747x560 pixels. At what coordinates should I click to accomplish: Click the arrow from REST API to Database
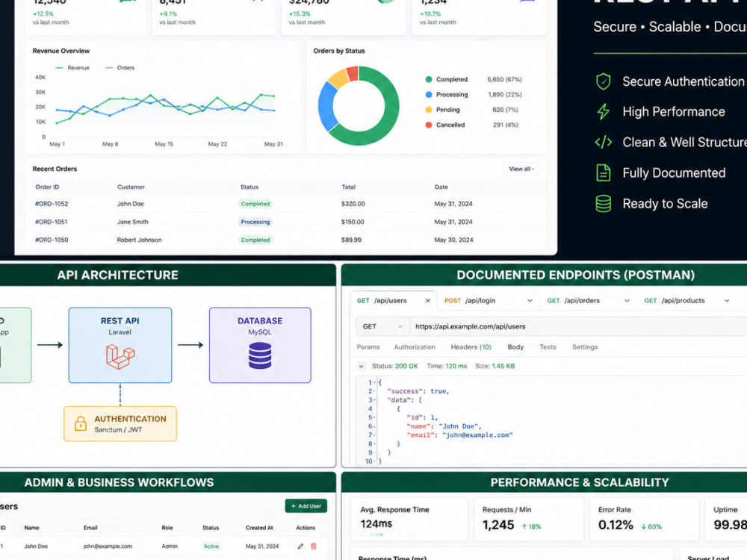(190, 345)
